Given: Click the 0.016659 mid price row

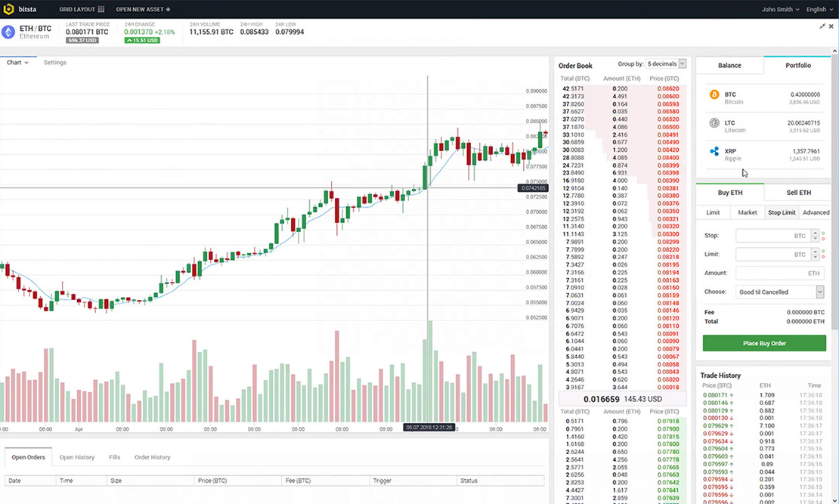Looking at the screenshot, I should pos(622,399).
